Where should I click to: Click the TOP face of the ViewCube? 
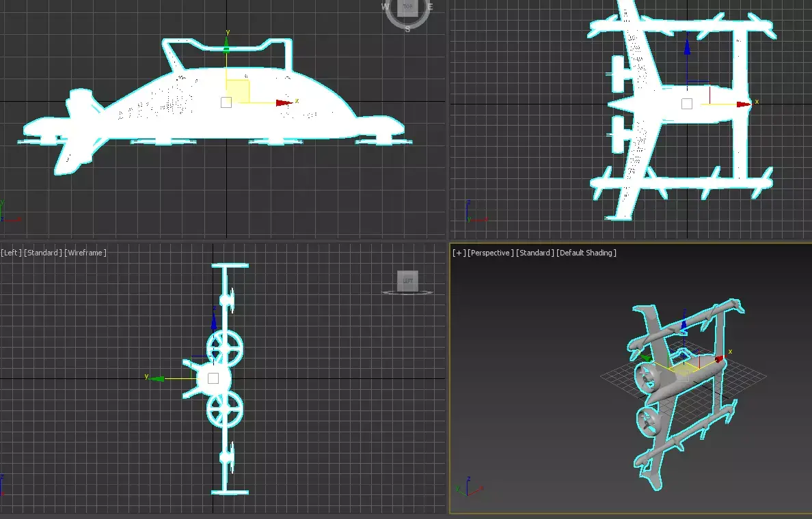coord(407,7)
